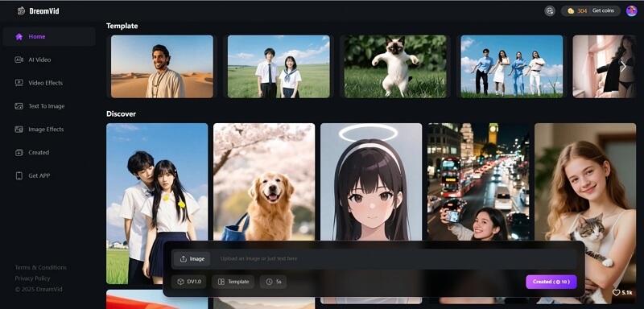Open the 5s duration dropdown
Viewport: 644px width, 309px height.
[x=273, y=282]
